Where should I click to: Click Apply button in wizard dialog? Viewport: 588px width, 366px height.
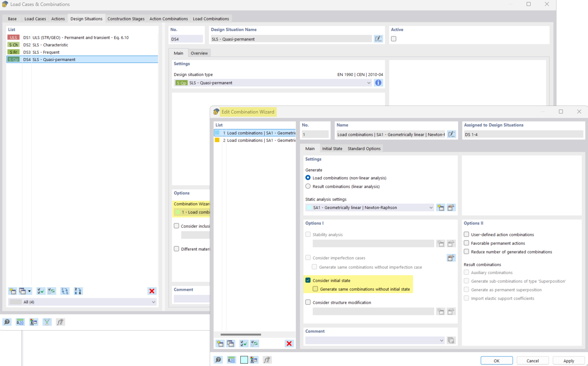(569, 360)
